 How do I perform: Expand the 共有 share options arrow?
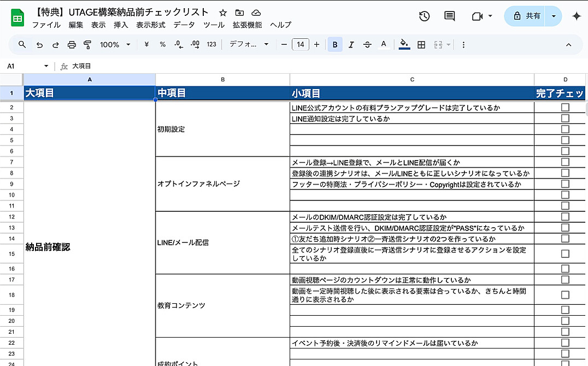(x=554, y=16)
